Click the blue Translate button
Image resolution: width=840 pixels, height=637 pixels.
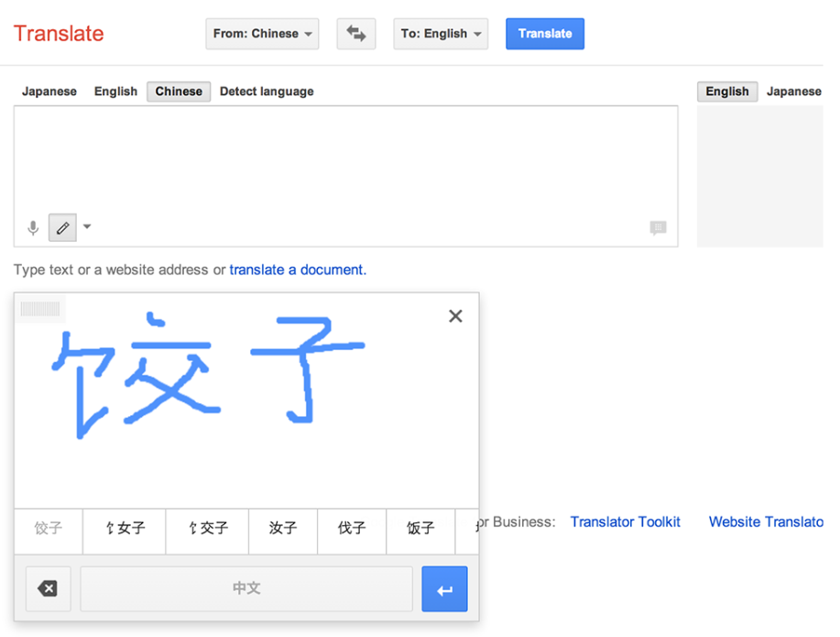coord(544,34)
